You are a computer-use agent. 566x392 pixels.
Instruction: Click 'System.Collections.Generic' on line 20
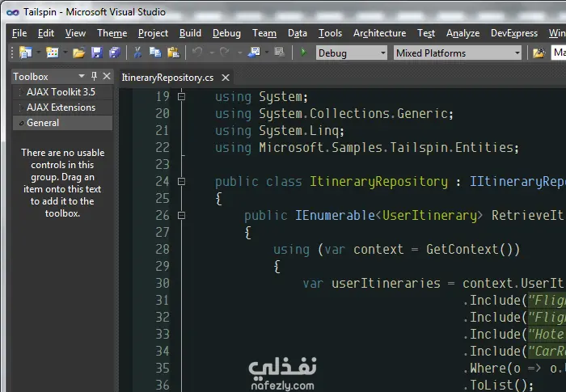click(353, 114)
